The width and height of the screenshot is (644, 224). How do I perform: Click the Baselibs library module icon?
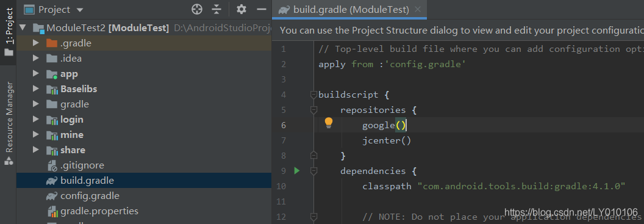coord(52,89)
